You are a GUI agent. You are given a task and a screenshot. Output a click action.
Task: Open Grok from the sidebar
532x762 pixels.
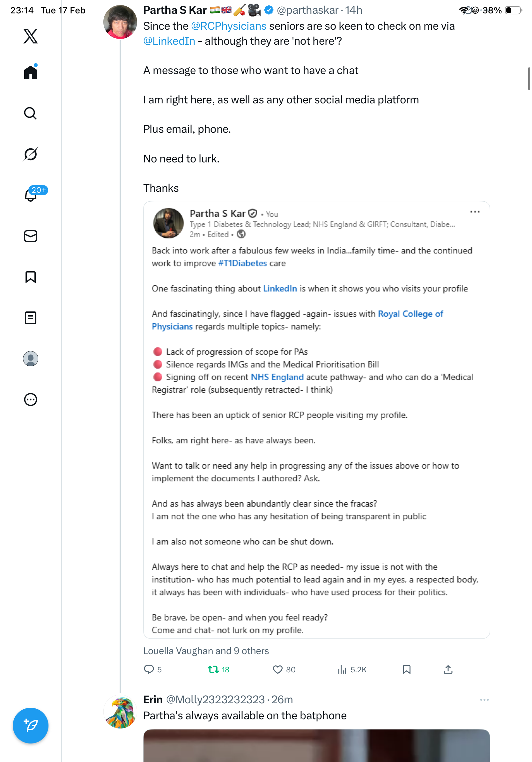click(x=31, y=154)
